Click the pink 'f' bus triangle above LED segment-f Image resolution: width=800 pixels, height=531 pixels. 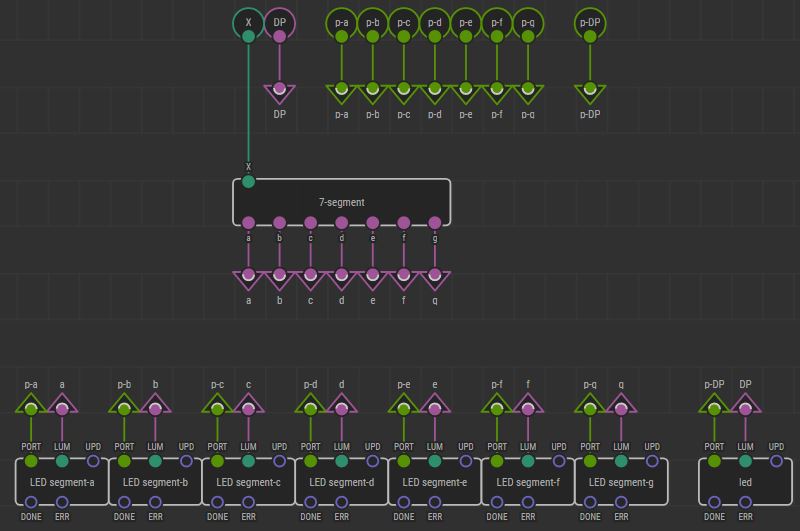[528, 405]
